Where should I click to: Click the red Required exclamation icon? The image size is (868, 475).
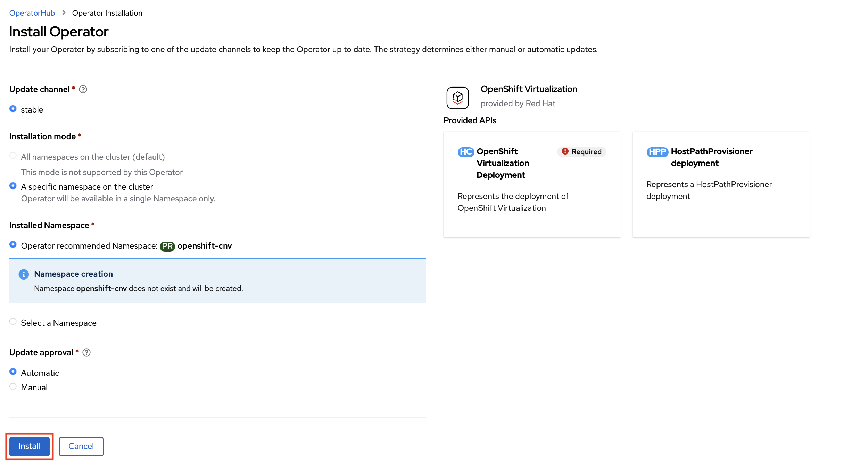(565, 151)
